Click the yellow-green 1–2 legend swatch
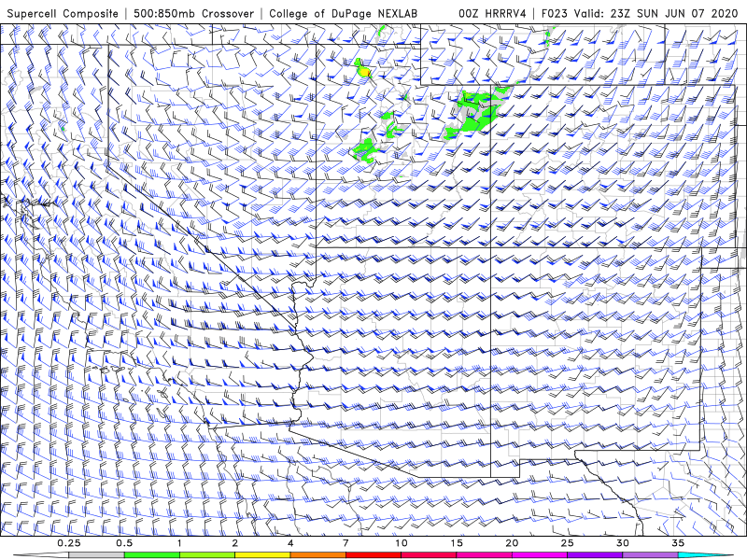The height and width of the screenshot is (560, 747). [207, 555]
